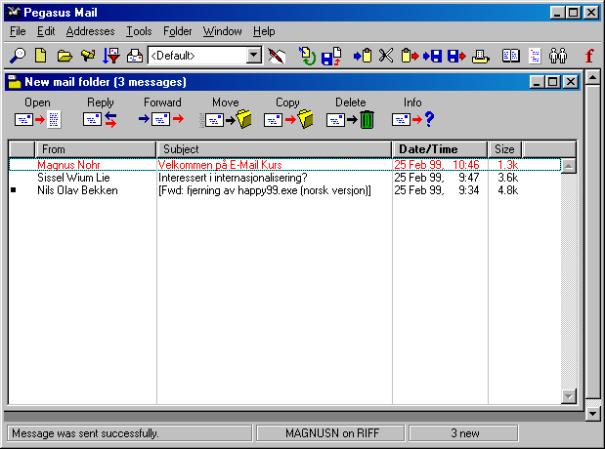Sort by the Subject column header
This screenshot has width=605, height=449.
[x=274, y=149]
